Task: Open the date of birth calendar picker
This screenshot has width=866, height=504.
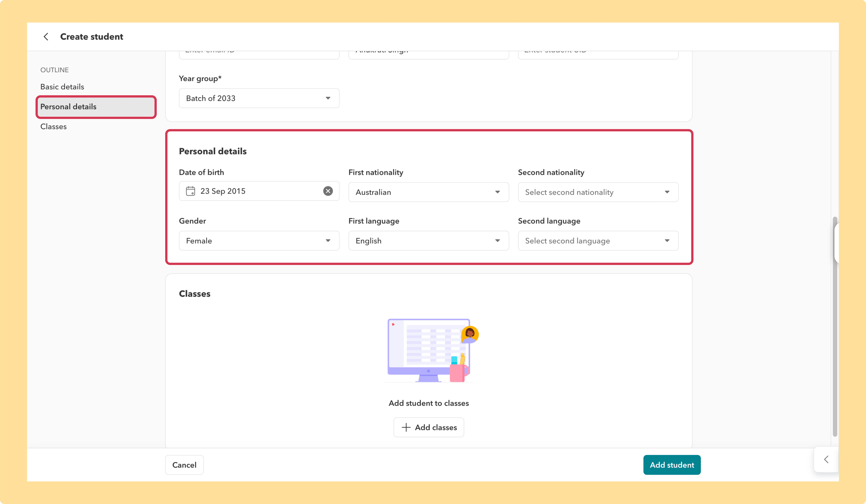Action: [x=190, y=191]
